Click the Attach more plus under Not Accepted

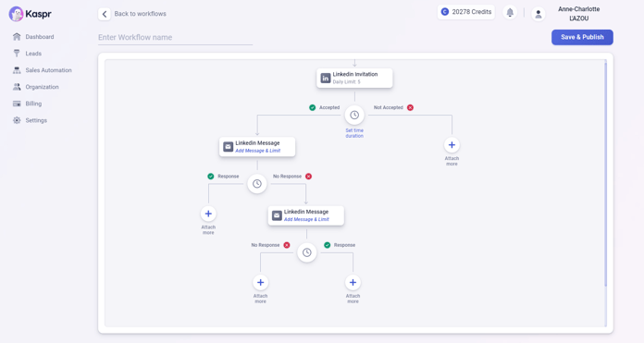tap(452, 145)
